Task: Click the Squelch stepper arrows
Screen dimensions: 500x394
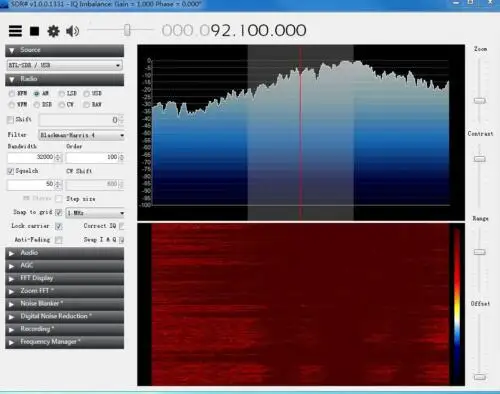Action: pos(58,184)
